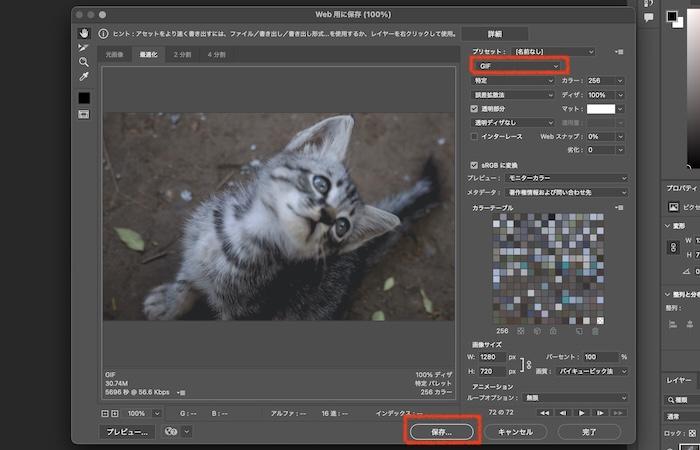Open the color table menu icon
The height and width of the screenshot is (450, 700).
[619, 207]
